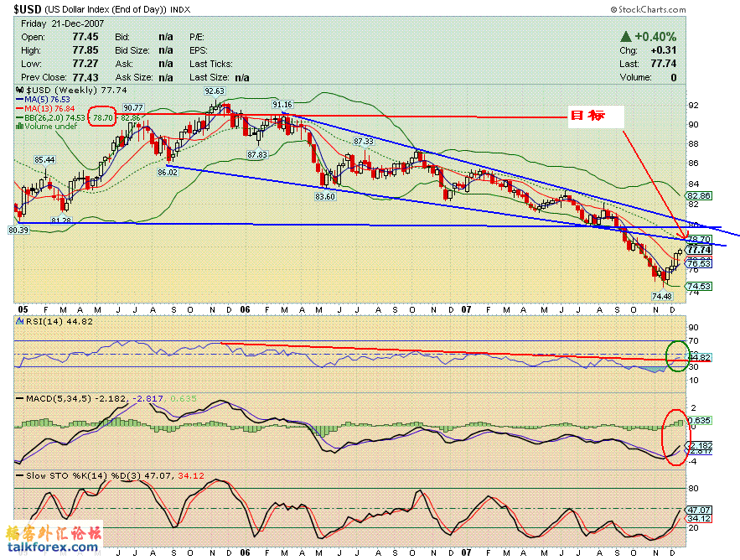The height and width of the screenshot is (560, 740).
Task: Click the n/a value in the Bid row
Action: coord(166,37)
